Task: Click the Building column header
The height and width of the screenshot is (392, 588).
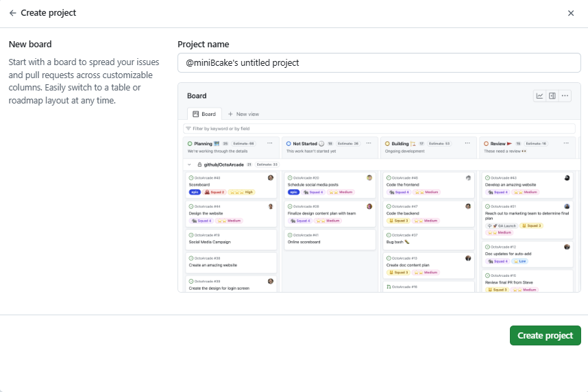Action: point(428,147)
